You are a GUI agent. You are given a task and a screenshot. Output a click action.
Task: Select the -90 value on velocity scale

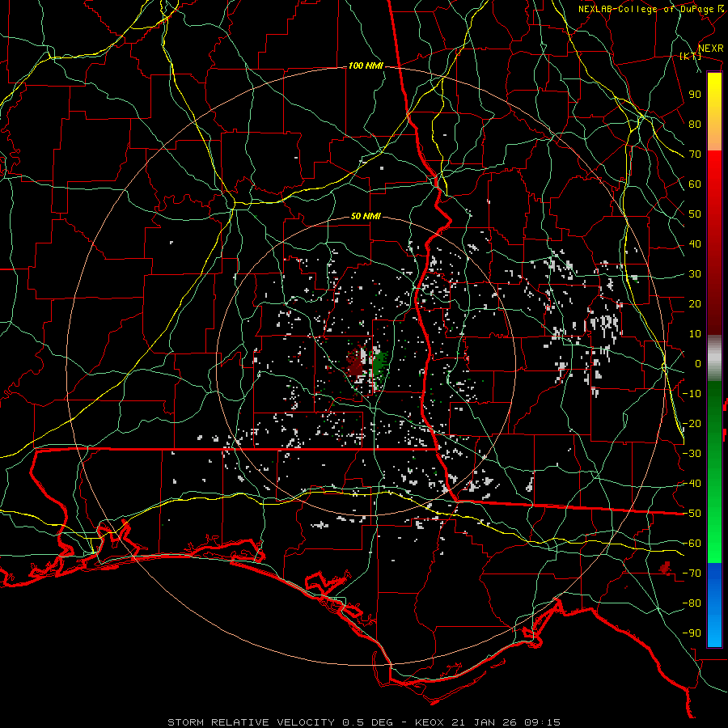point(692,633)
